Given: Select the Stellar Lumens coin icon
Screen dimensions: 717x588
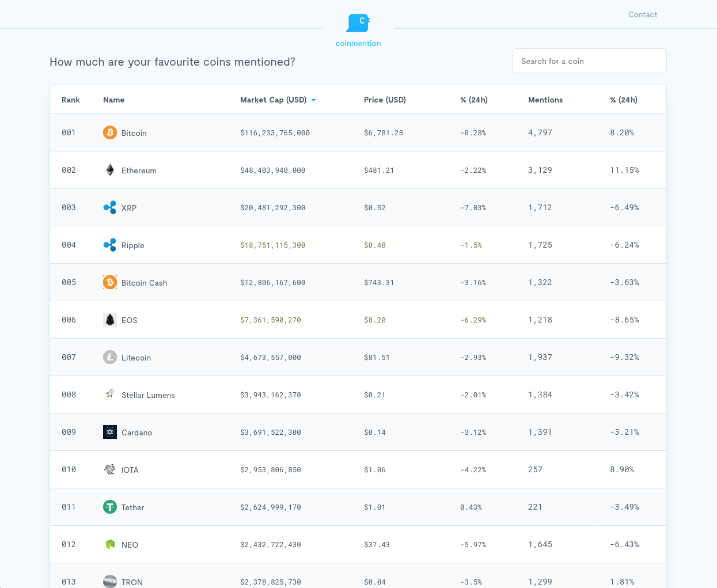Looking at the screenshot, I should coord(110,394).
